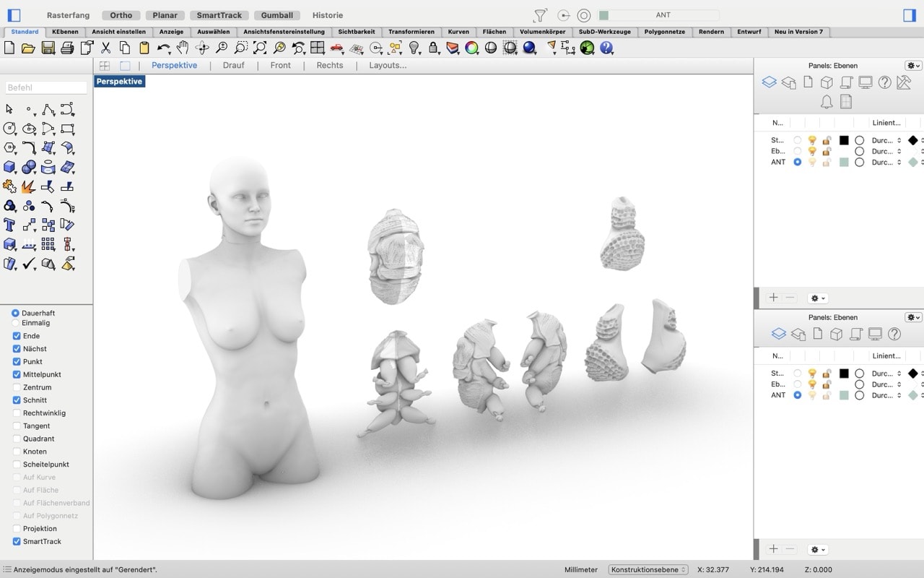The height and width of the screenshot is (578, 924).
Task: Click the Box solid creation tool
Action: click(9, 167)
